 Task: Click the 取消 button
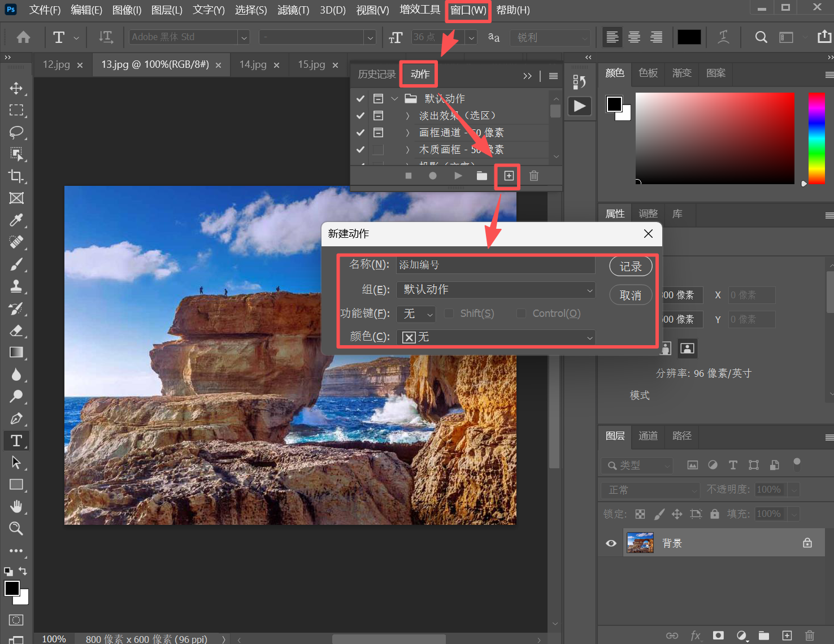point(631,295)
